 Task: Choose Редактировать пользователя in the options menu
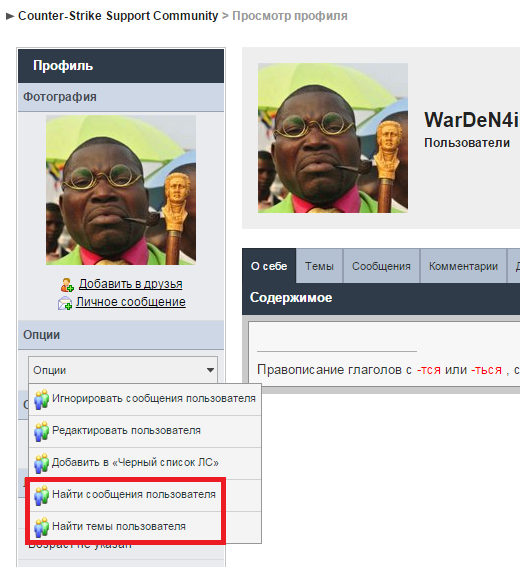coord(145,431)
